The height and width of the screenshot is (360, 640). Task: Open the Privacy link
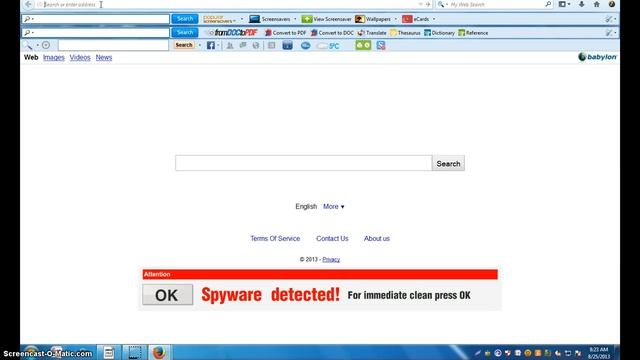point(331,260)
